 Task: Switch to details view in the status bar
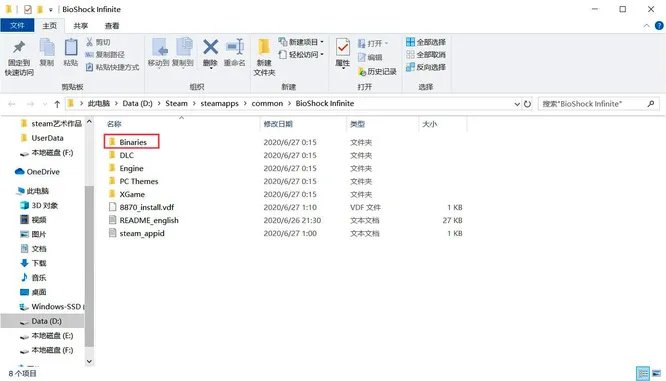tap(643, 374)
